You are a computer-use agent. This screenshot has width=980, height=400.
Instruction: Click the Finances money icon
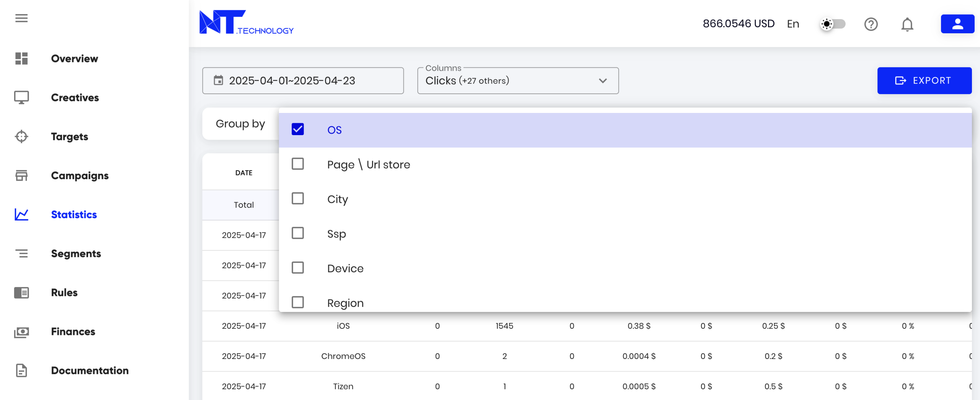click(x=21, y=331)
